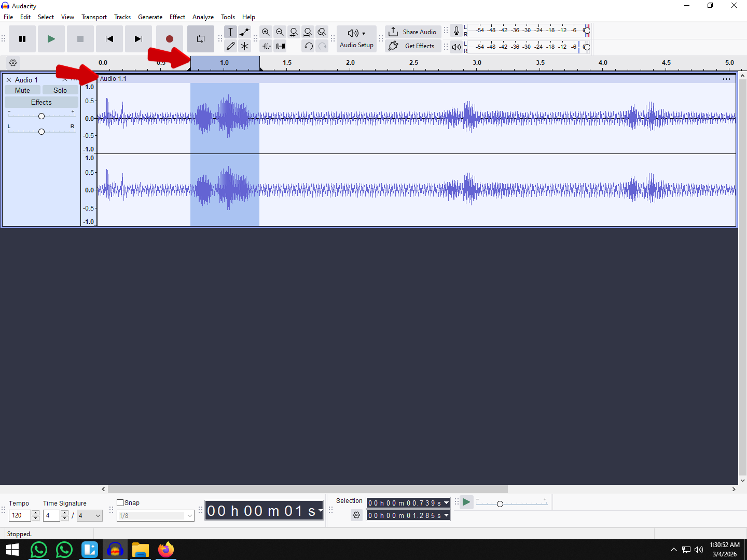Solo the Audio 1 track
Image resolution: width=747 pixels, height=560 pixels.
click(60, 90)
